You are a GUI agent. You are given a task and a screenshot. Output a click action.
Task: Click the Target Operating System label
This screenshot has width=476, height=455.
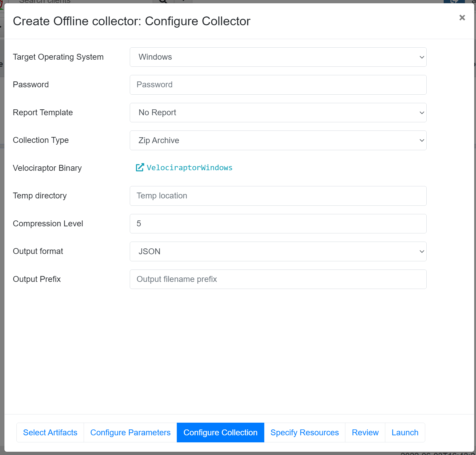tap(58, 57)
